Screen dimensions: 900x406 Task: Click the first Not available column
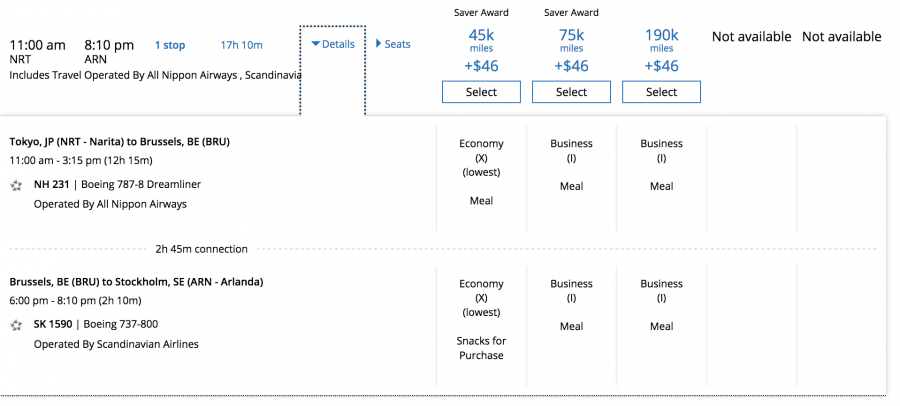coord(751,37)
